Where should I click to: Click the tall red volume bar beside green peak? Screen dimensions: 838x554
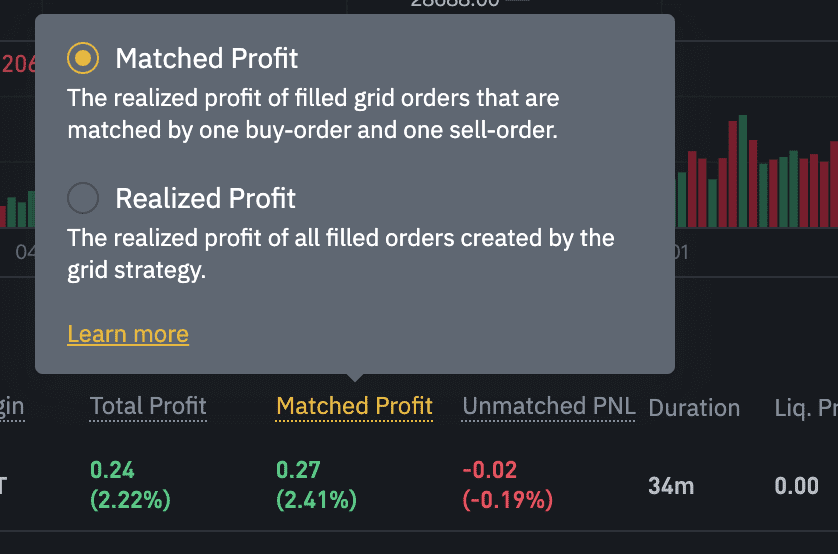pyautogui.click(x=733, y=174)
